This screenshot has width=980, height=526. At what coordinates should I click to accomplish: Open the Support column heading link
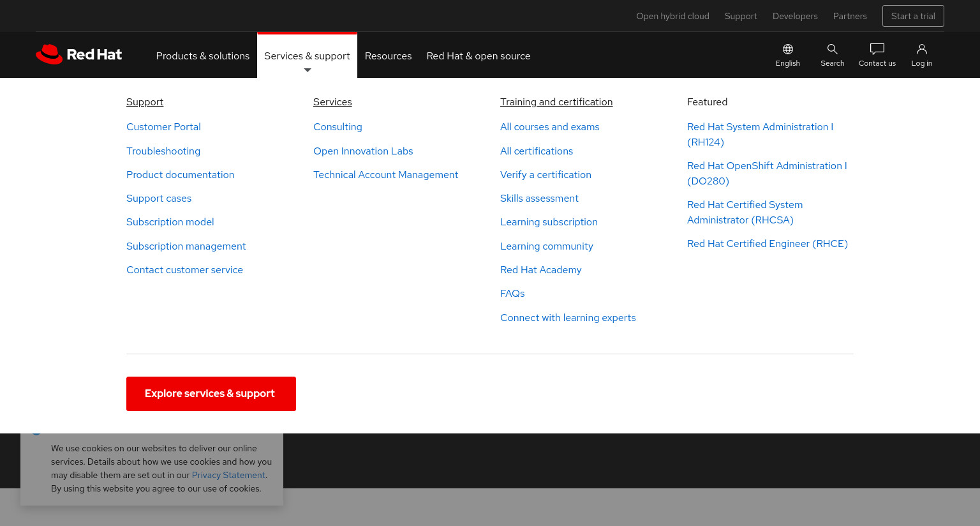click(145, 102)
